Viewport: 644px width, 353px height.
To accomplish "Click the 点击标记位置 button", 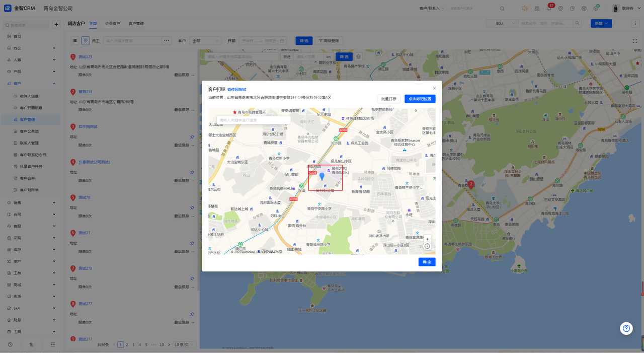I will 420,99.
